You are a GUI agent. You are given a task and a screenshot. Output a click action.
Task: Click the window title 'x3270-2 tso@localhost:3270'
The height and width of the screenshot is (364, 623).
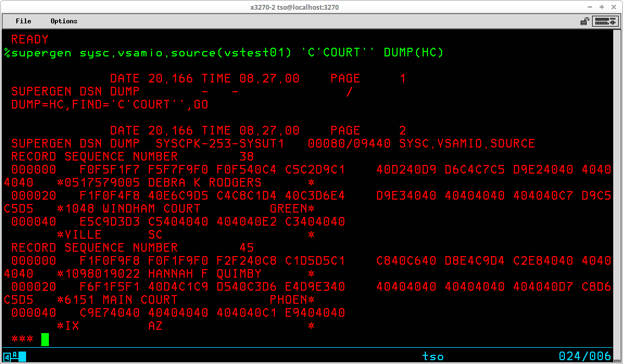(x=294, y=7)
